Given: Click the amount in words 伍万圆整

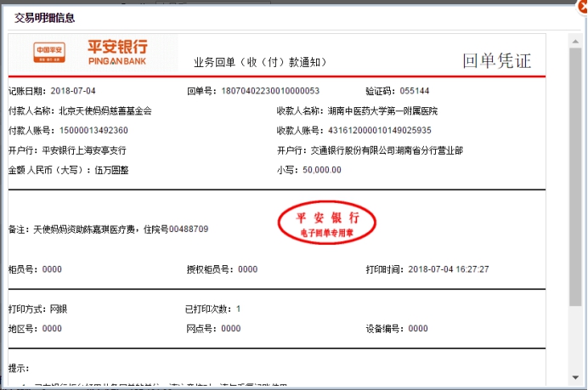Looking at the screenshot, I should pyautogui.click(x=111, y=170).
